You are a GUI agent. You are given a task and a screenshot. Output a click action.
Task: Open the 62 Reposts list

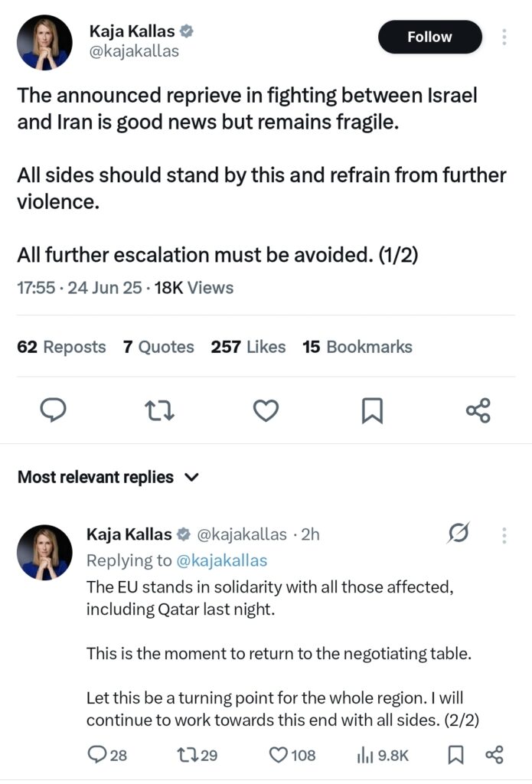click(x=61, y=347)
